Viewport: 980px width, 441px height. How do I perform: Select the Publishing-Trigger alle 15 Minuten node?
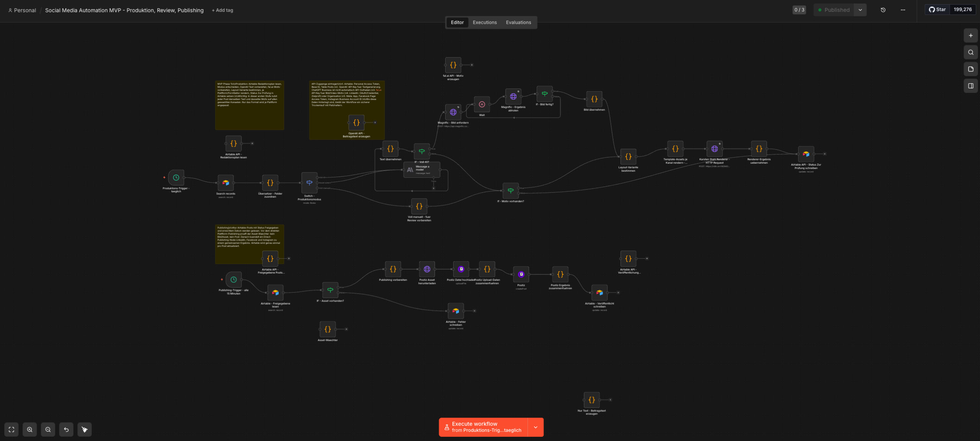pyautogui.click(x=234, y=280)
